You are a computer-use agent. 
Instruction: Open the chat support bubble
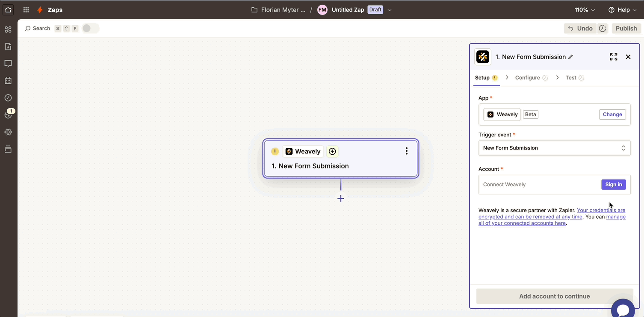[623, 308]
